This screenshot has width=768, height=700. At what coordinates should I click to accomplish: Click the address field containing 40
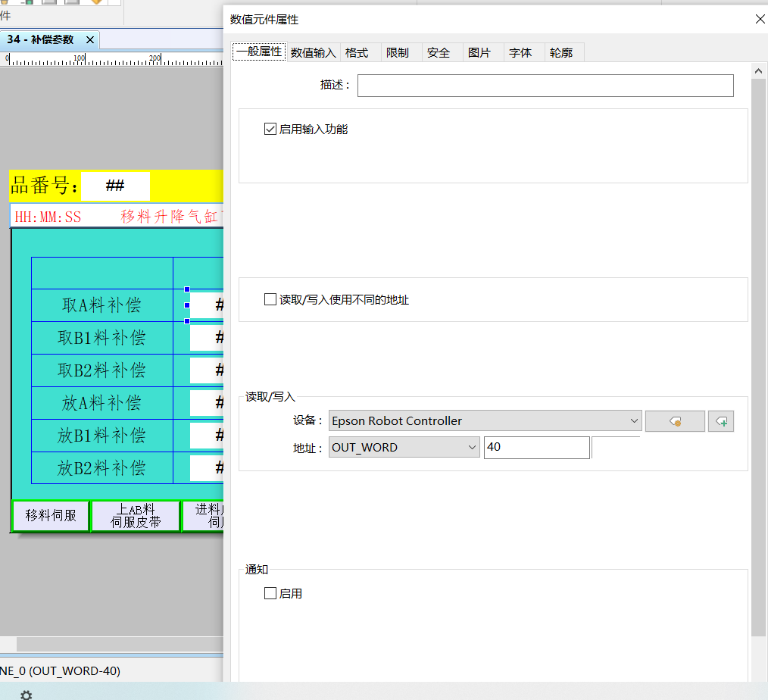coord(536,448)
